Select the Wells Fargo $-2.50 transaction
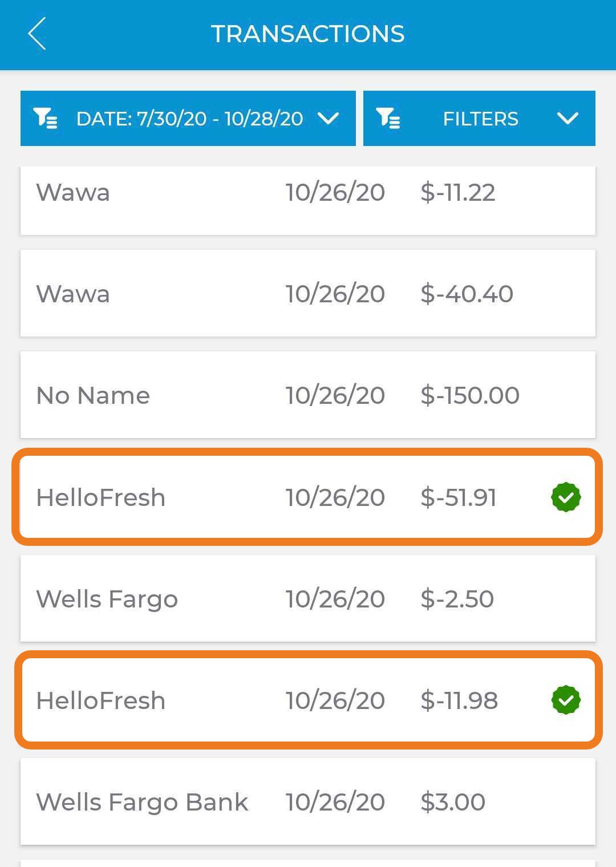 tap(308, 598)
